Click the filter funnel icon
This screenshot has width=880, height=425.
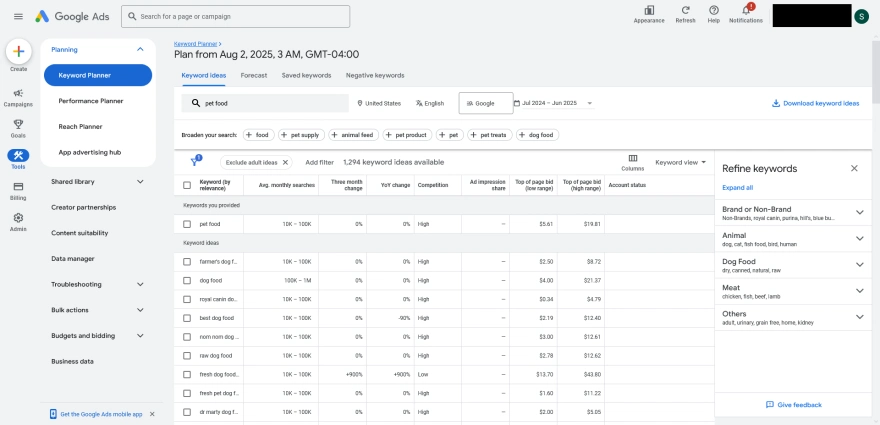click(195, 162)
